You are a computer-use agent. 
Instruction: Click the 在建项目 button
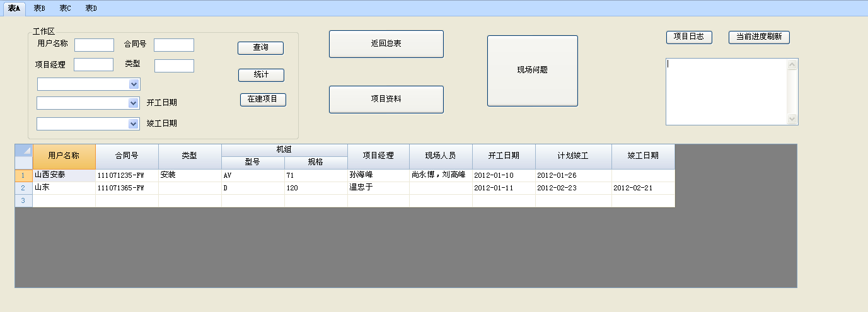pyautogui.click(x=263, y=100)
